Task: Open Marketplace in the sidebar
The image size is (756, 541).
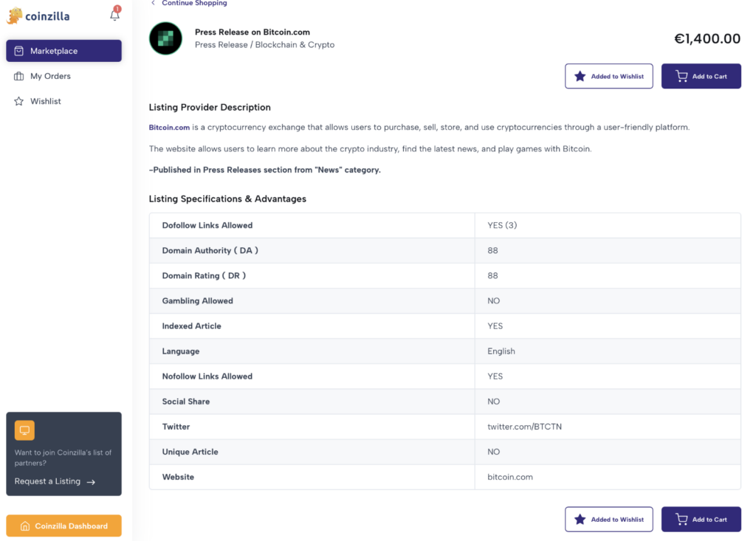Action: (x=63, y=51)
